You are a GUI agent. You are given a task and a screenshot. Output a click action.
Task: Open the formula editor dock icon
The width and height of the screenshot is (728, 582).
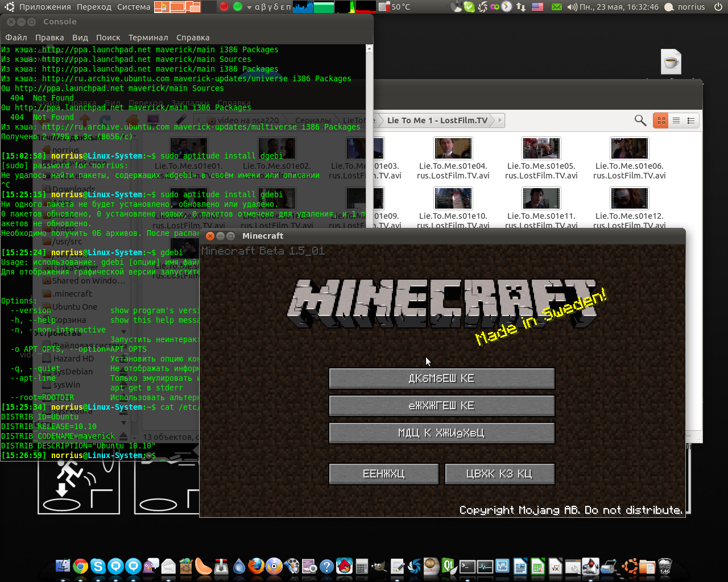556,566
